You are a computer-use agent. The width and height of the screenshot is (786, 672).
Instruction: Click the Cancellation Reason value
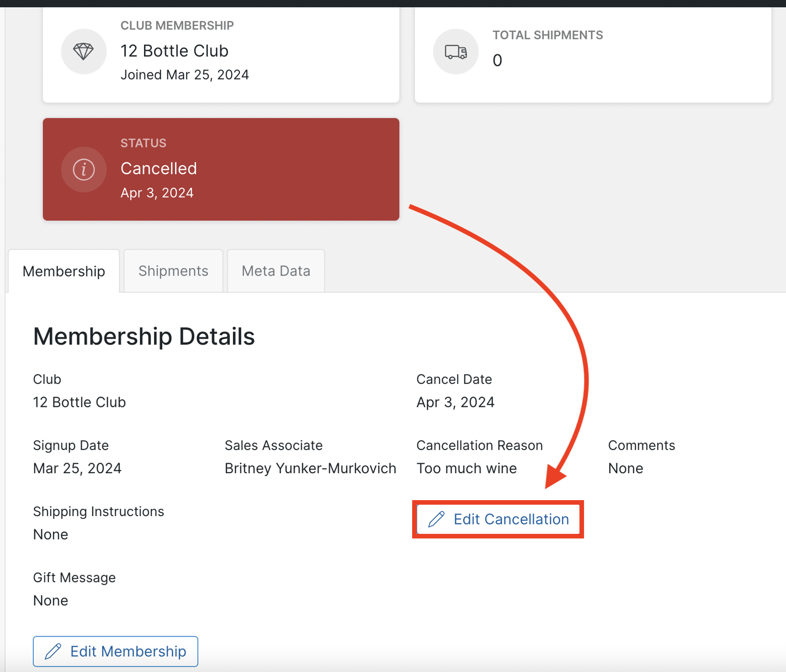click(x=467, y=468)
